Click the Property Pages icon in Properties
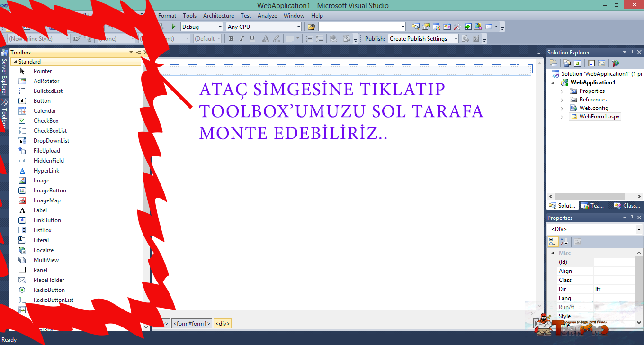Screen dimensions: 644x345 pos(578,242)
